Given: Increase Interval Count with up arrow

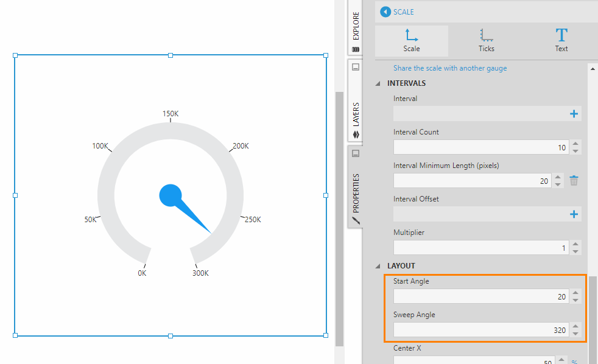Looking at the screenshot, I should pos(576,144).
